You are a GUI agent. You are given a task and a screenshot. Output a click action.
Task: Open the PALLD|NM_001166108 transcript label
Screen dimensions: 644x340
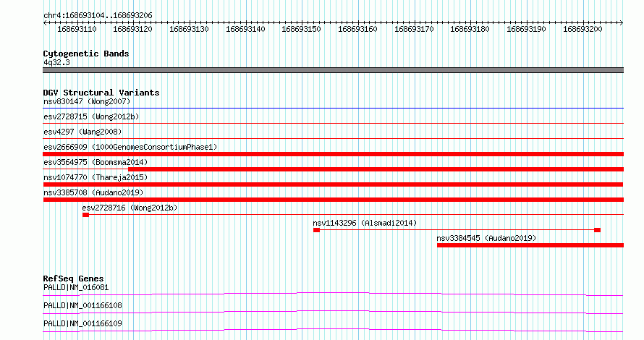82,305
